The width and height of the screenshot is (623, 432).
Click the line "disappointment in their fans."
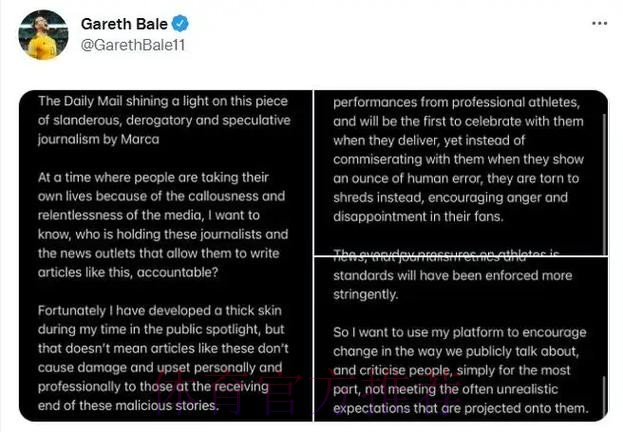[418, 215]
